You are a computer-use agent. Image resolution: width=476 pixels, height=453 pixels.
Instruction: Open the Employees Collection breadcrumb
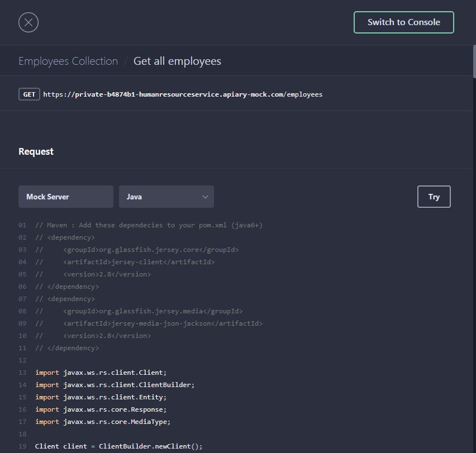(68, 61)
